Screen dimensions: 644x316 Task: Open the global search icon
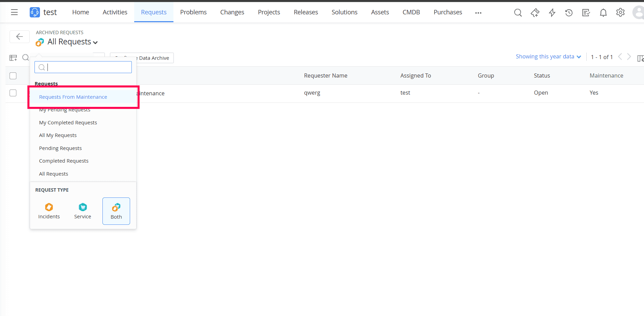pyautogui.click(x=518, y=12)
